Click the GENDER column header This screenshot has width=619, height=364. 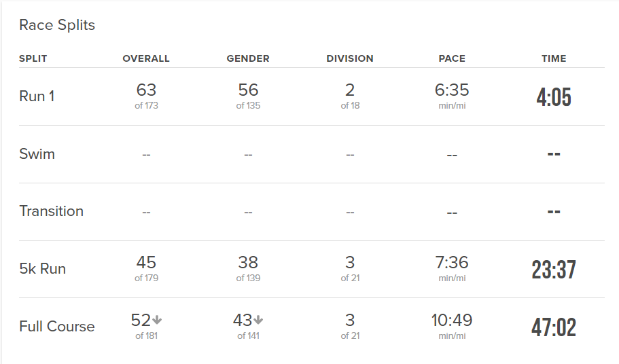pyautogui.click(x=248, y=58)
